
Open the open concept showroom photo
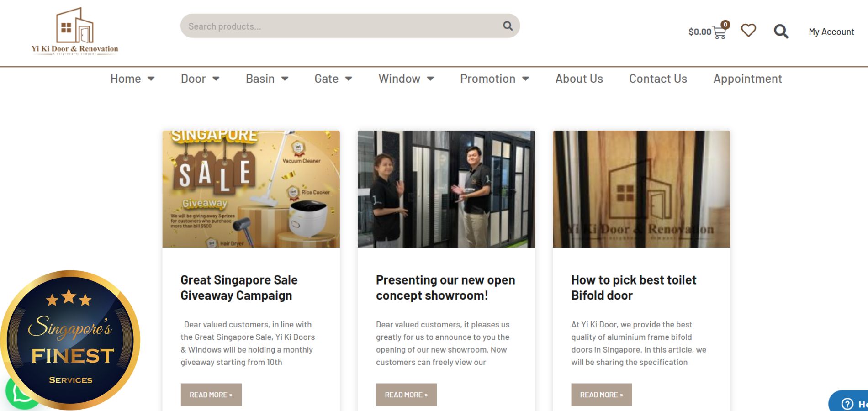[x=446, y=189]
